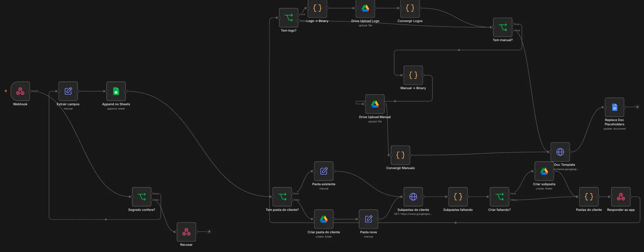Select the Logo → Binary code node
The image size is (644, 252).
coord(317,8)
